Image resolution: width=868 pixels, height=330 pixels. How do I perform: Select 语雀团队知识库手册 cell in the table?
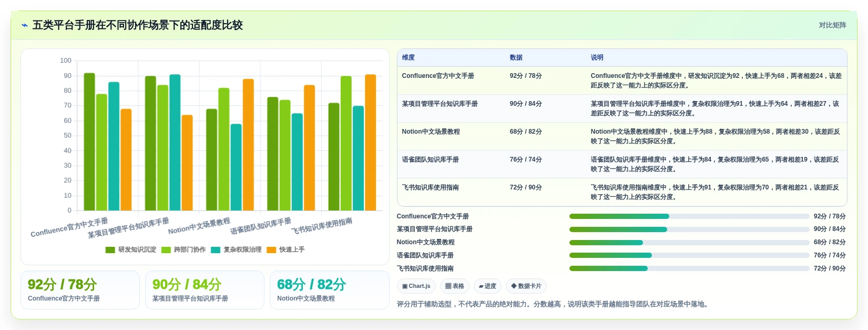click(430, 159)
